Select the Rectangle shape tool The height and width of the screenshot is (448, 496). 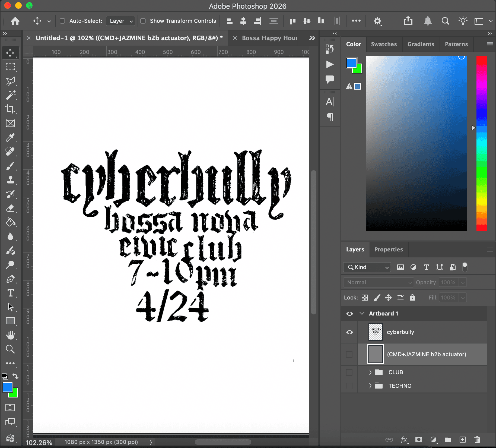click(10, 321)
